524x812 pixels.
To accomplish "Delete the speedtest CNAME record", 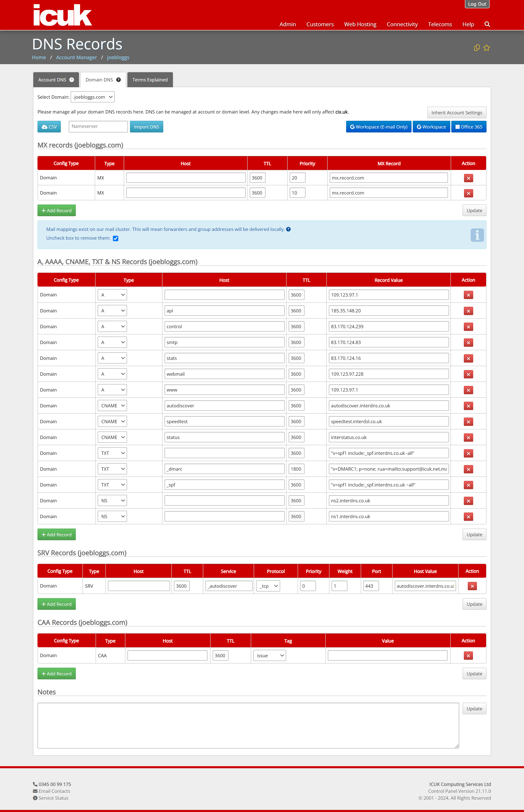I will (468, 422).
